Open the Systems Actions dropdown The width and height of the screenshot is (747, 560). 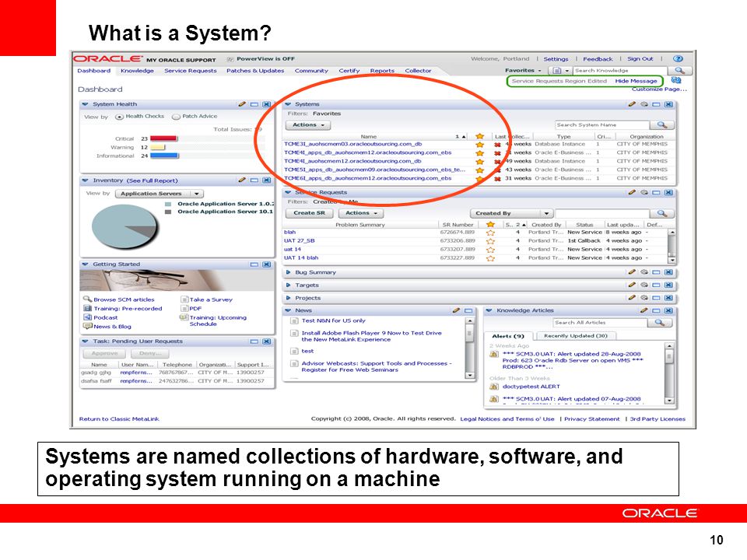(308, 124)
